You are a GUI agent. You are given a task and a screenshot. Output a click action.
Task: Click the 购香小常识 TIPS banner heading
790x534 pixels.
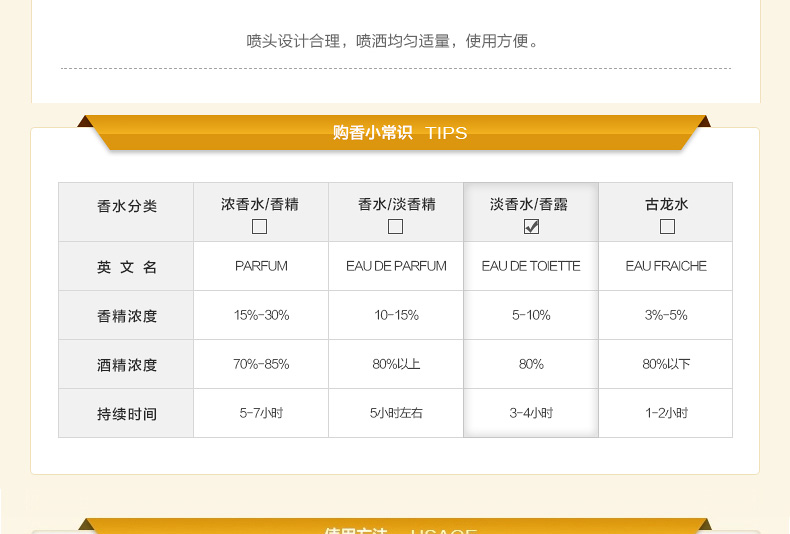399,133
